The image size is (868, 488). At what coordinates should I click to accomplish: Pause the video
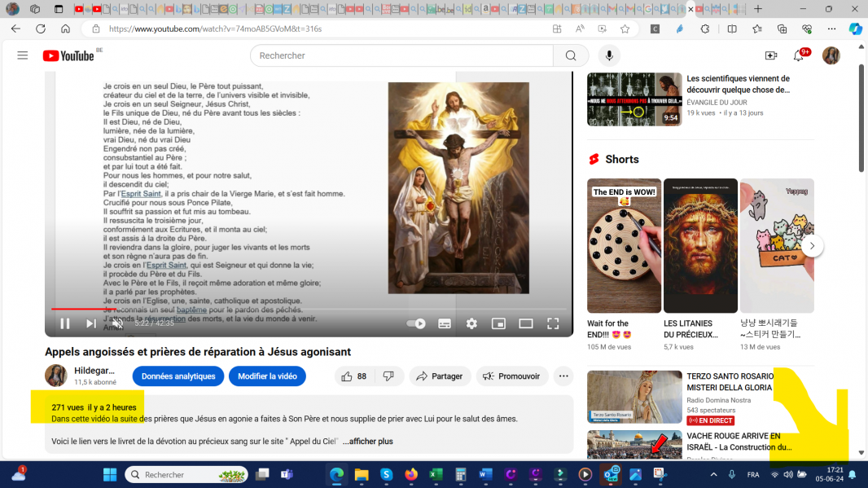65,323
